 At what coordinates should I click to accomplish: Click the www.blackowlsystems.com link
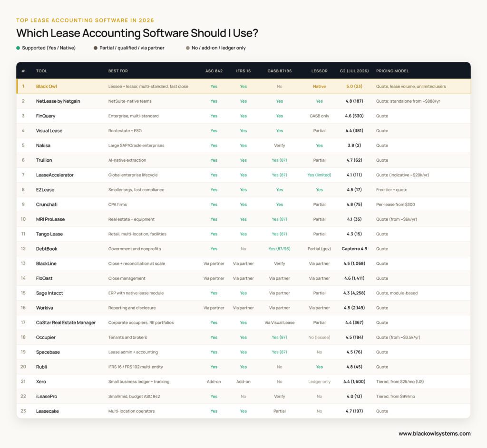[435, 433]
